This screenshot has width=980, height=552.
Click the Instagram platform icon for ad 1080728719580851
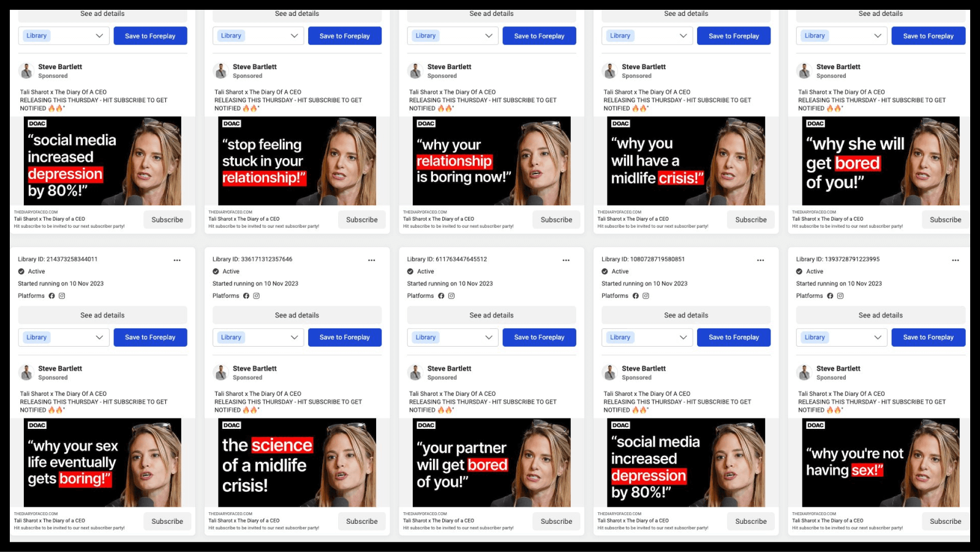point(646,296)
